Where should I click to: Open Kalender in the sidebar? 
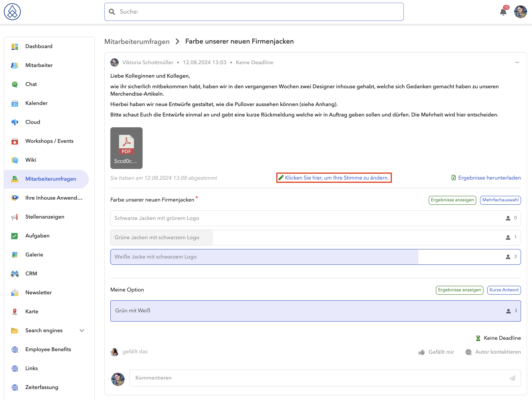pos(36,103)
